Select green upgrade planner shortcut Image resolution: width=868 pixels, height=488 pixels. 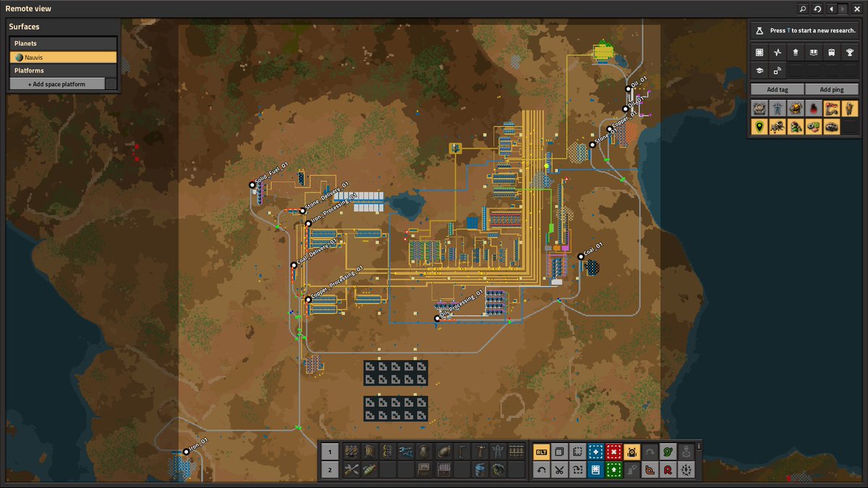tap(613, 470)
